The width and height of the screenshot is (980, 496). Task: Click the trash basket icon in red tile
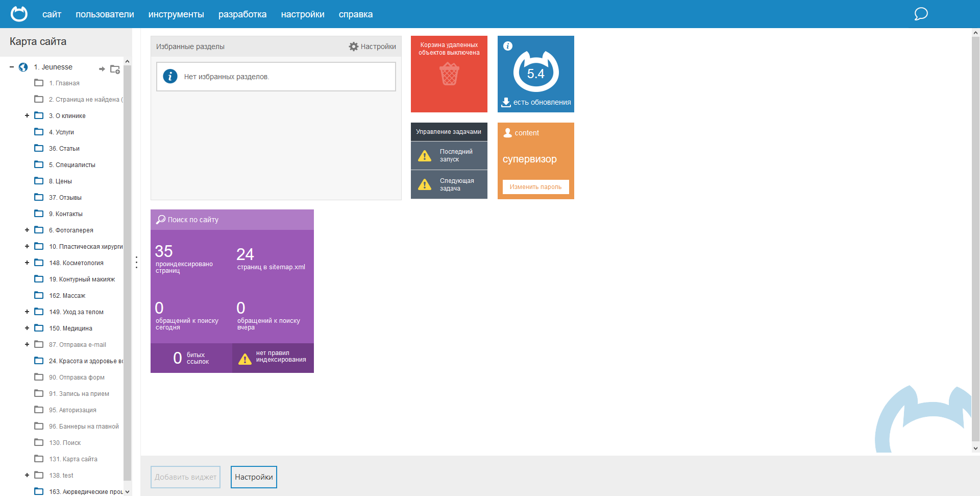[449, 74]
